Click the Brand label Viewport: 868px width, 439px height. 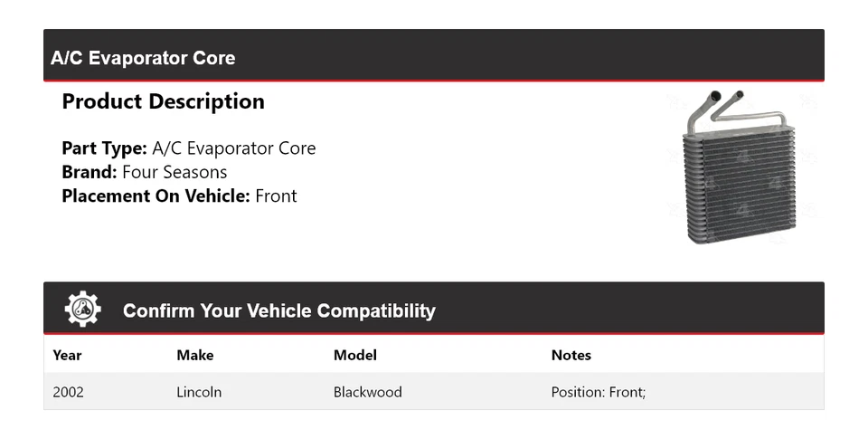click(89, 172)
